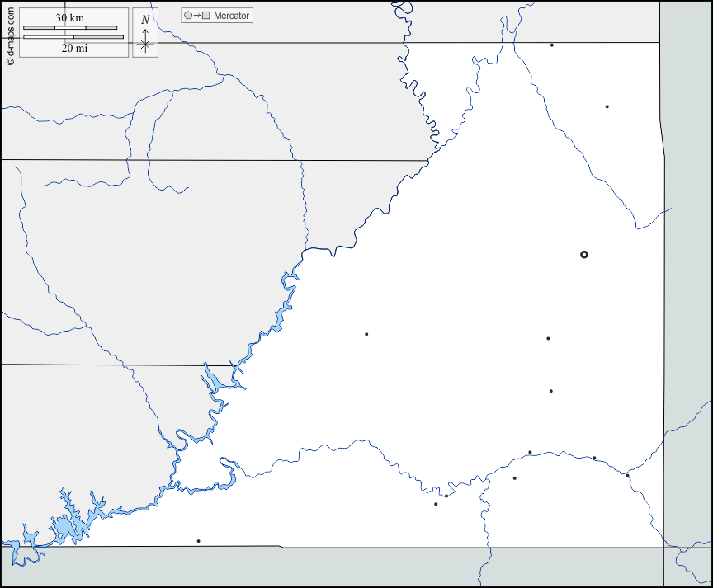Viewport: 713px width, 588px height.
Task: Open the d-maps.com copyright text
Action: point(10,35)
